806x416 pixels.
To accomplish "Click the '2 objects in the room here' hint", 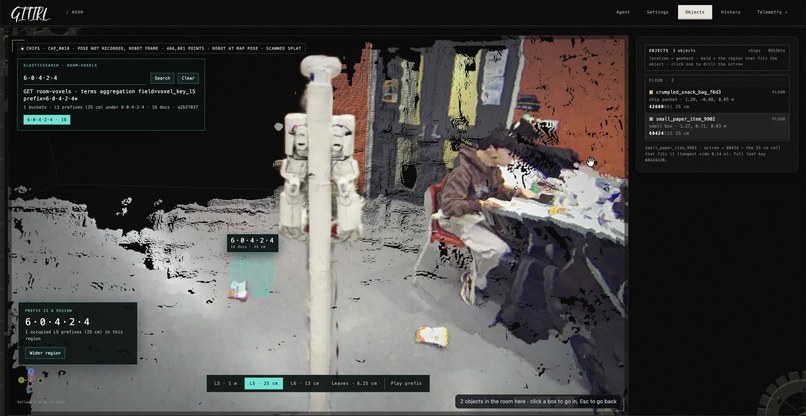I will point(538,401).
